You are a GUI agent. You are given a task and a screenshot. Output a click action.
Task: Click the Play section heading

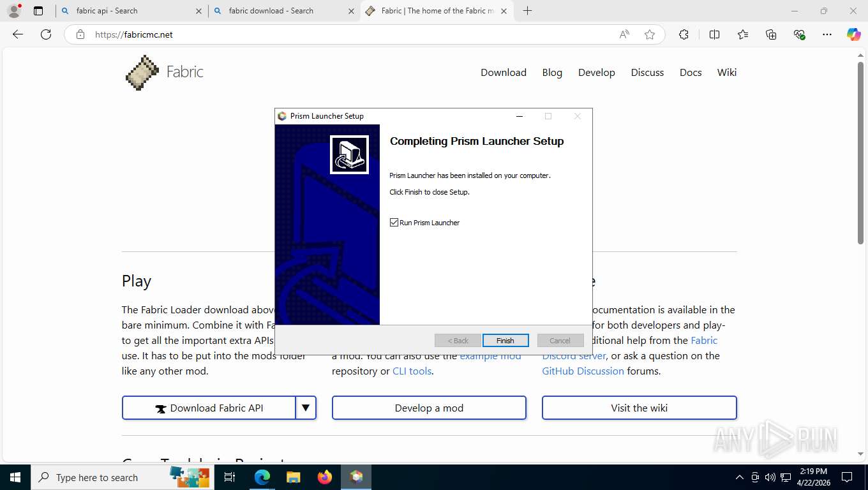[137, 281]
